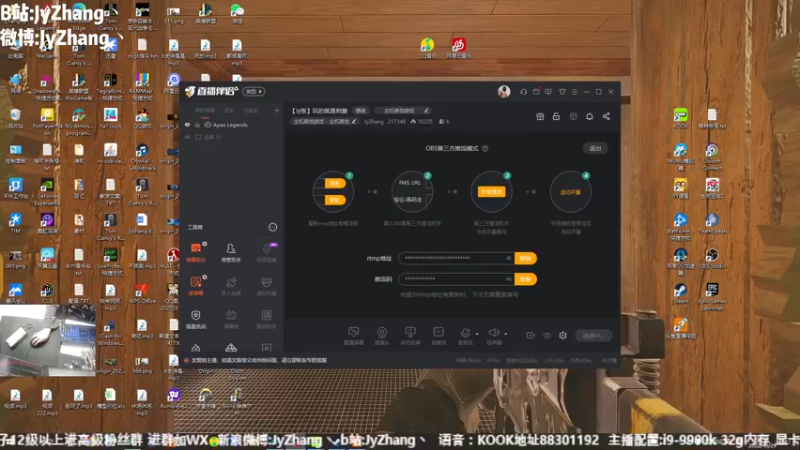Open OBS Studio desktop shortcut

click(712, 258)
